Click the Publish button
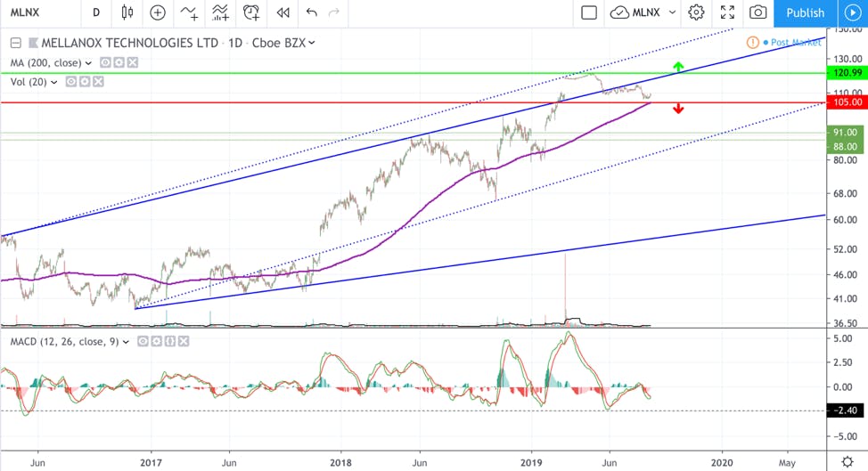Image resolution: width=868 pixels, height=471 pixels. click(805, 12)
